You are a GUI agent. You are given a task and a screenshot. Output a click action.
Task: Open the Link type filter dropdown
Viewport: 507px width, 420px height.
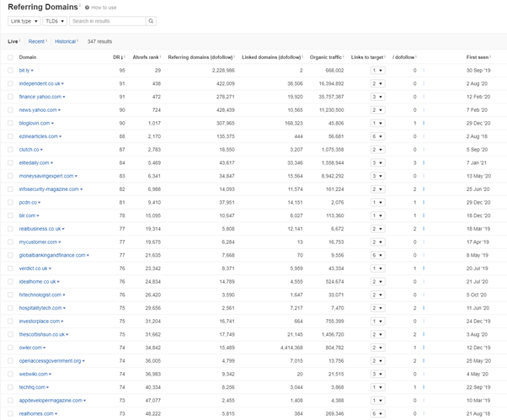[x=24, y=21]
